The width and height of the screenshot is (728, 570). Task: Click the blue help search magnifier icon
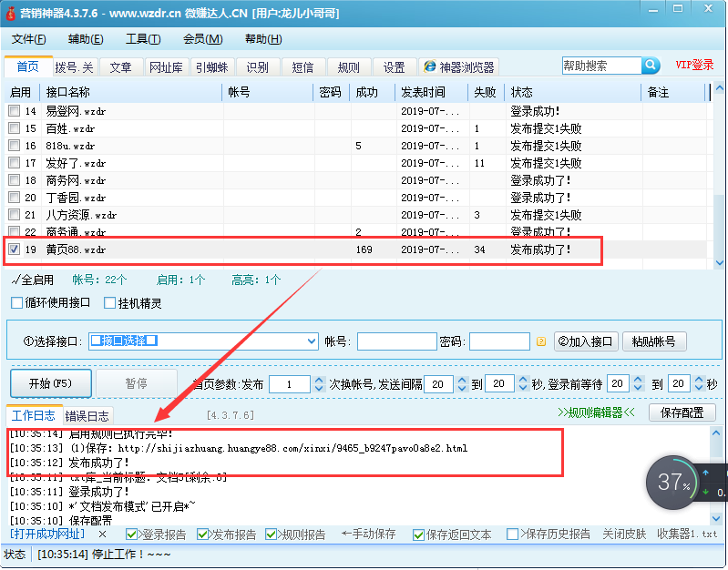651,66
